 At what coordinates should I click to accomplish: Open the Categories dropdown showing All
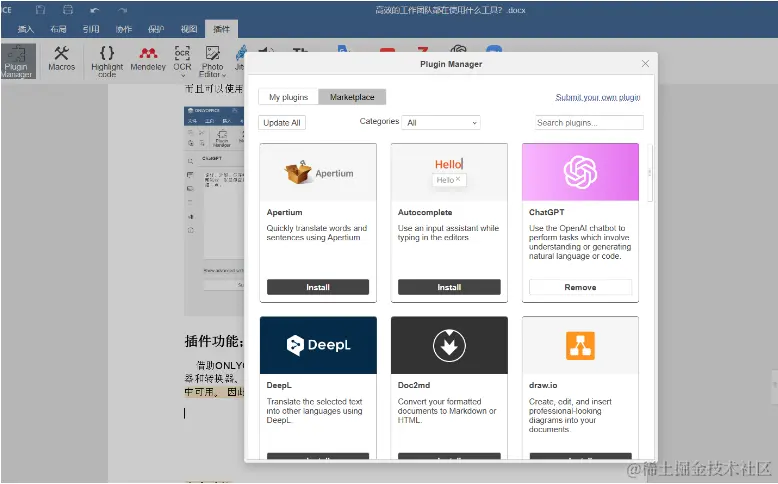tap(441, 123)
